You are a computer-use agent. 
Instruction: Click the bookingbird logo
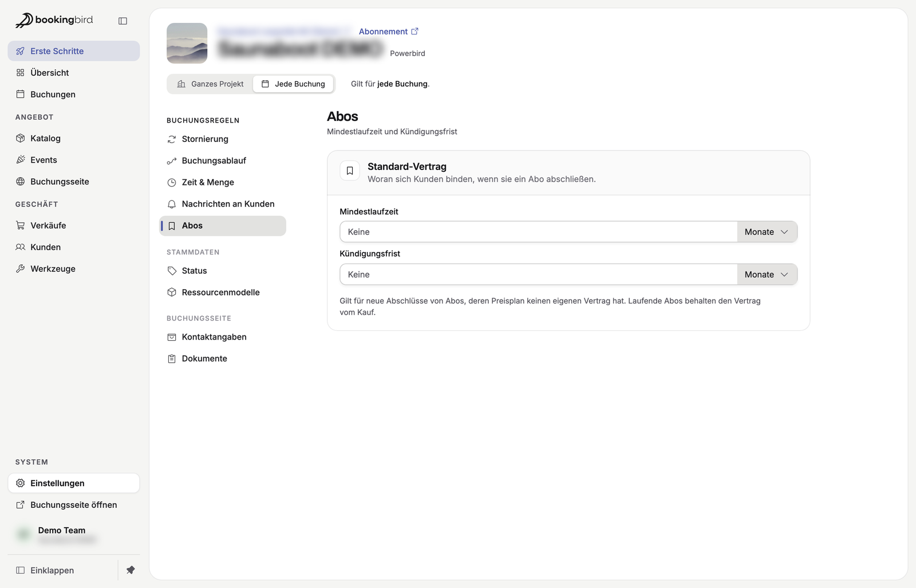click(54, 20)
